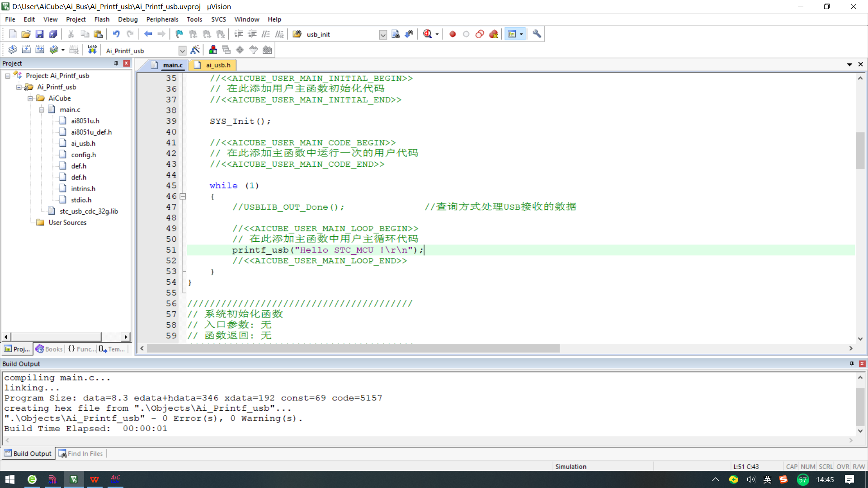
Task: Close the Project panel
Action: (127, 63)
